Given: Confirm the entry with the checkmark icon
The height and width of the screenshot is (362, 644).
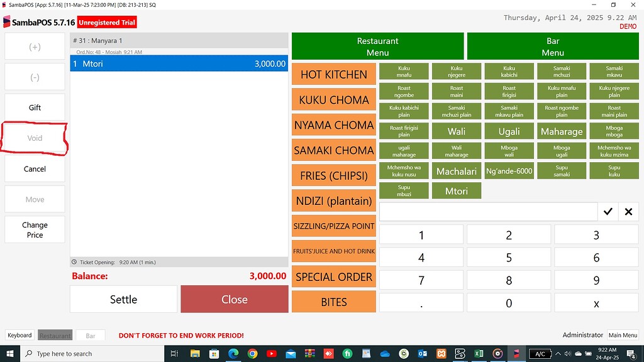Looking at the screenshot, I should pos(608,212).
